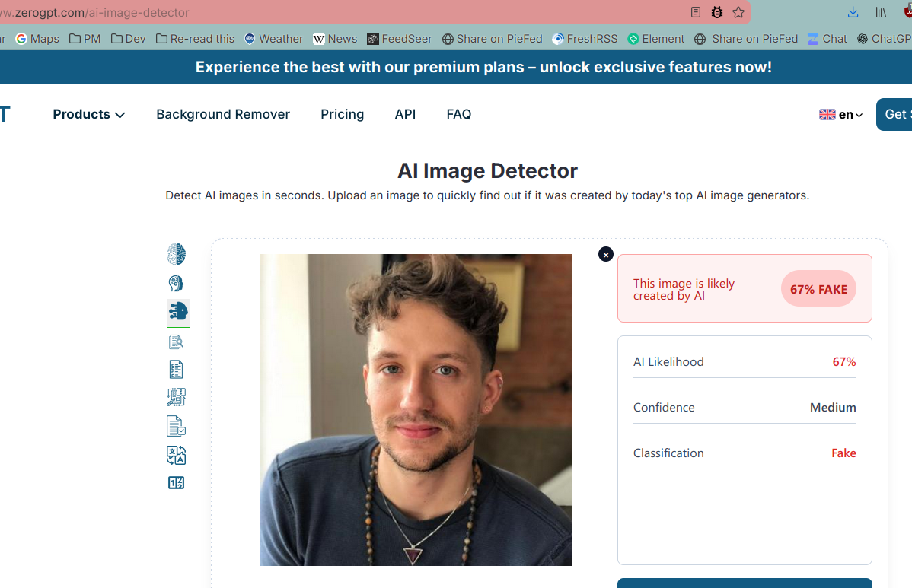The height and width of the screenshot is (588, 912).
Task: Select the document with checkmark sidebar icon
Action: (177, 426)
